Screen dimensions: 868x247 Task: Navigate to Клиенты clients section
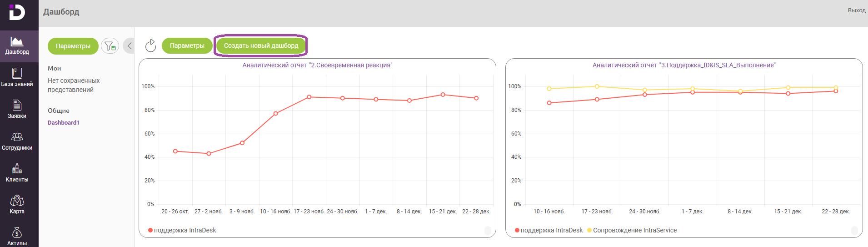[x=17, y=173]
